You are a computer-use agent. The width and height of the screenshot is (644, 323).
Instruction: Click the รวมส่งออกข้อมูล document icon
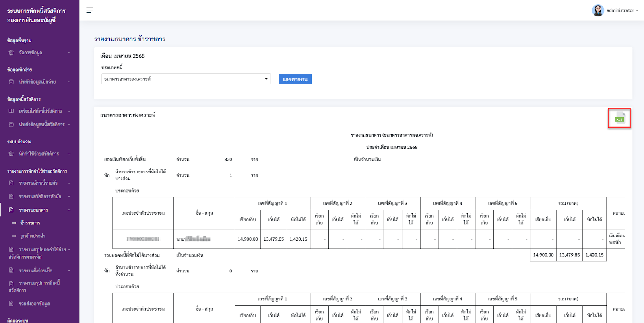coord(11,304)
